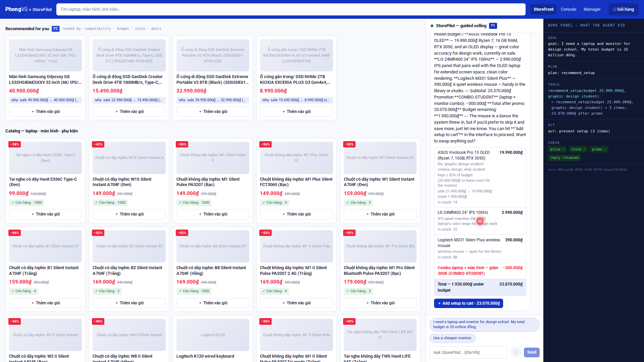This screenshot has width=644, height=362.
Task: Click the -55% badge on Inphic M1 Pro
Action: tap(350, 233)
